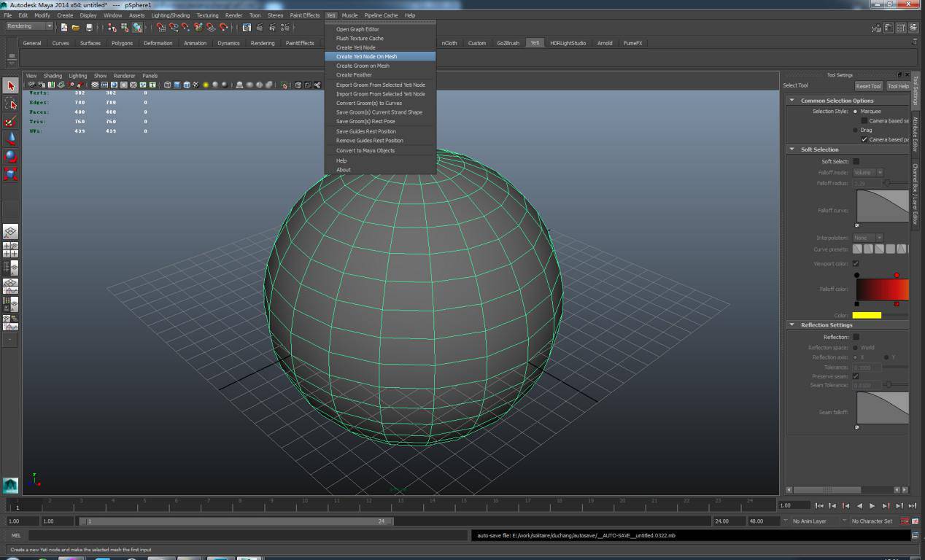The image size is (925, 560).
Task: Choose Create Groom on Mesh menu item
Action: tap(363, 66)
